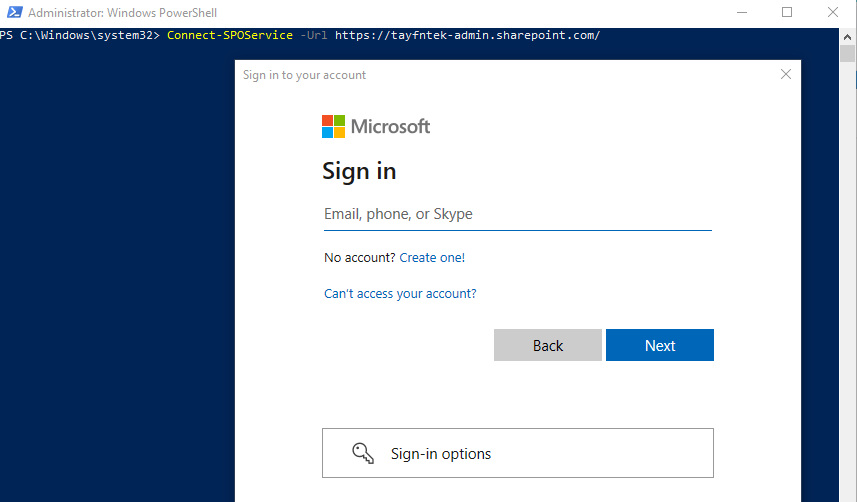The width and height of the screenshot is (857, 502).
Task: Click the Sign in heading
Action: 359,171
